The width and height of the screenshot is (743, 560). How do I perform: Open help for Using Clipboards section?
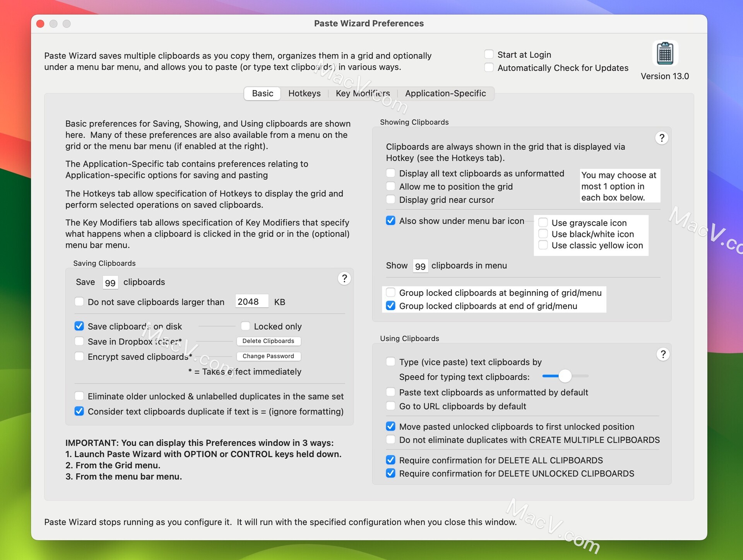coord(663,354)
